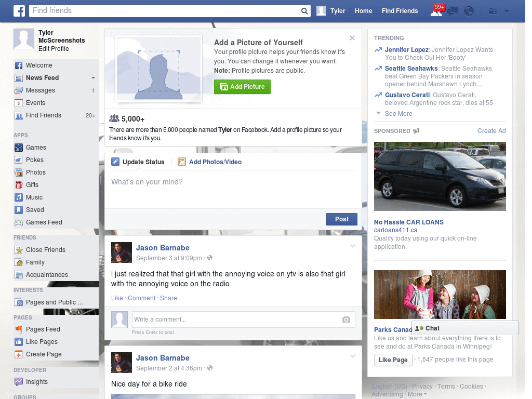Click the Acquaintances list icon
532x399 pixels.
pyautogui.click(x=19, y=275)
